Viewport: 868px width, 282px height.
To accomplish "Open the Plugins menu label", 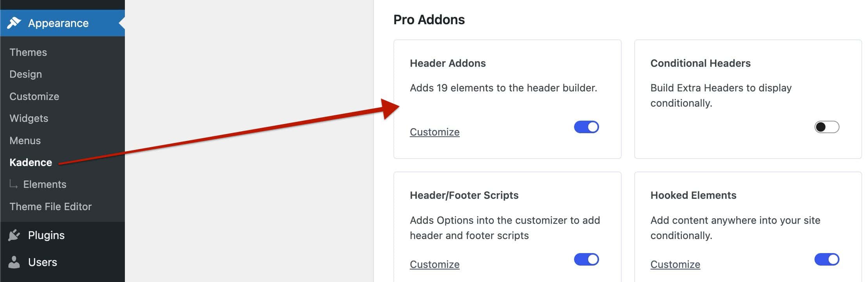I will click(x=46, y=235).
